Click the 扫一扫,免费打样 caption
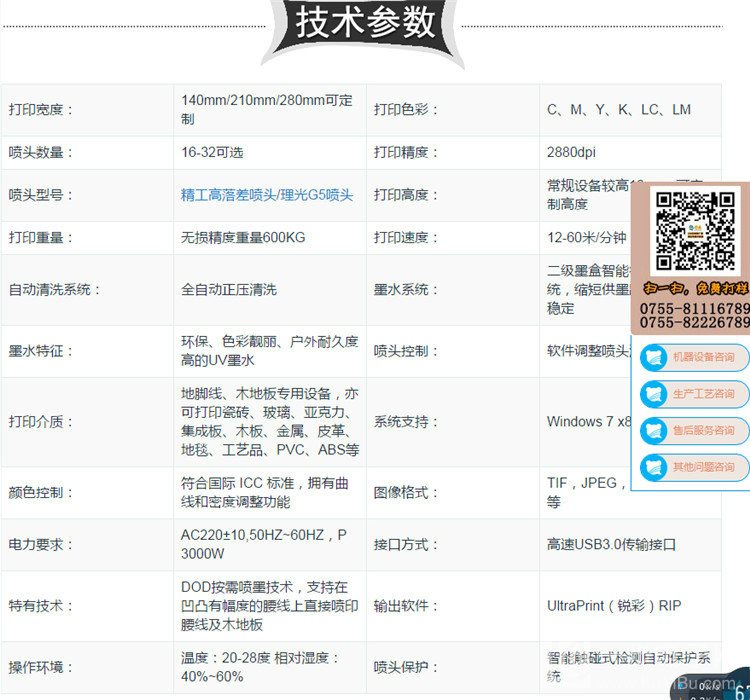This screenshot has width=750, height=700. [695, 289]
